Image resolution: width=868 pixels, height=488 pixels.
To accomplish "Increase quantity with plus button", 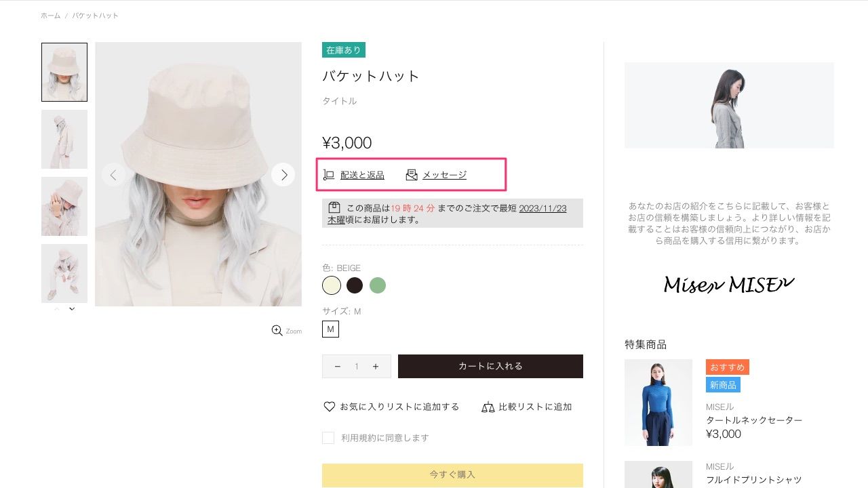I will [x=376, y=367].
